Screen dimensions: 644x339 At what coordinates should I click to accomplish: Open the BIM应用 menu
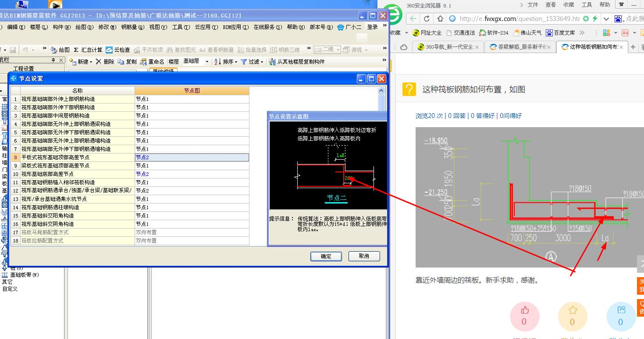pyautogui.click(x=235, y=27)
